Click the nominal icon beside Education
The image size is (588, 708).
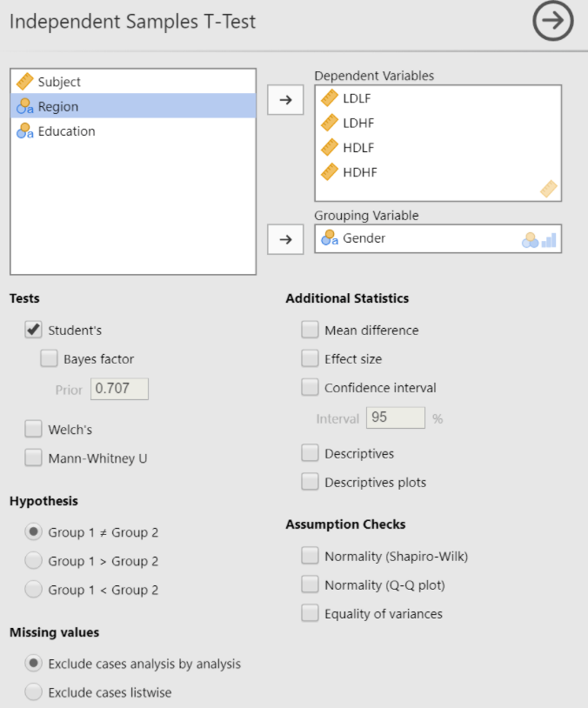24,131
